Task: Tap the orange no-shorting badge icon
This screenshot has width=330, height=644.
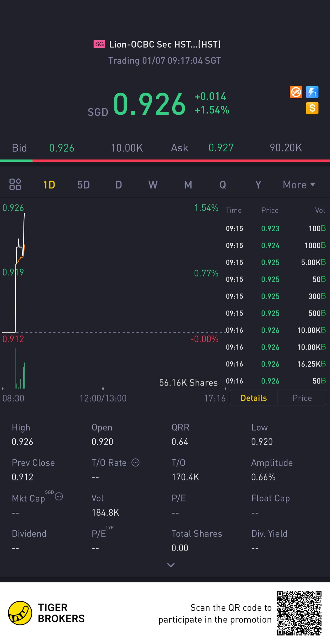Action: [x=296, y=92]
